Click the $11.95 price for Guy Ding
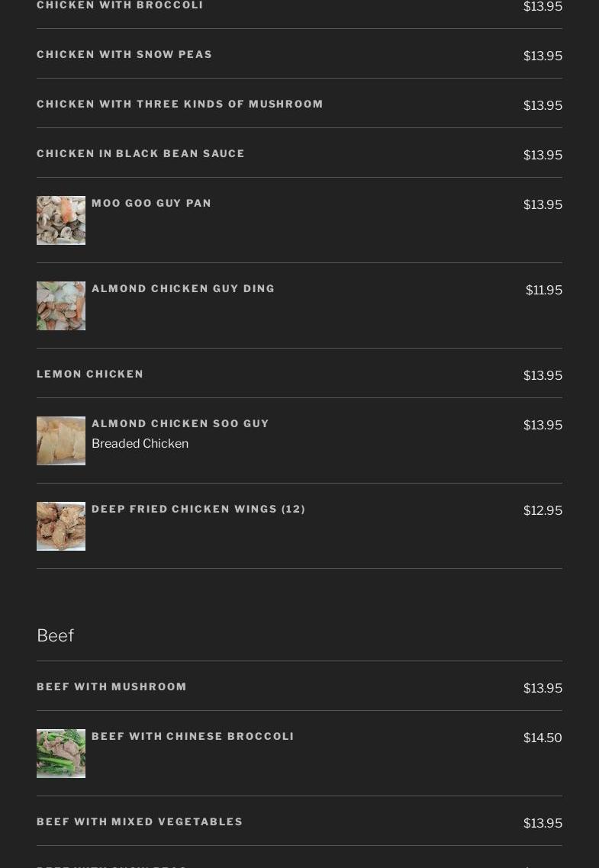 543,290
